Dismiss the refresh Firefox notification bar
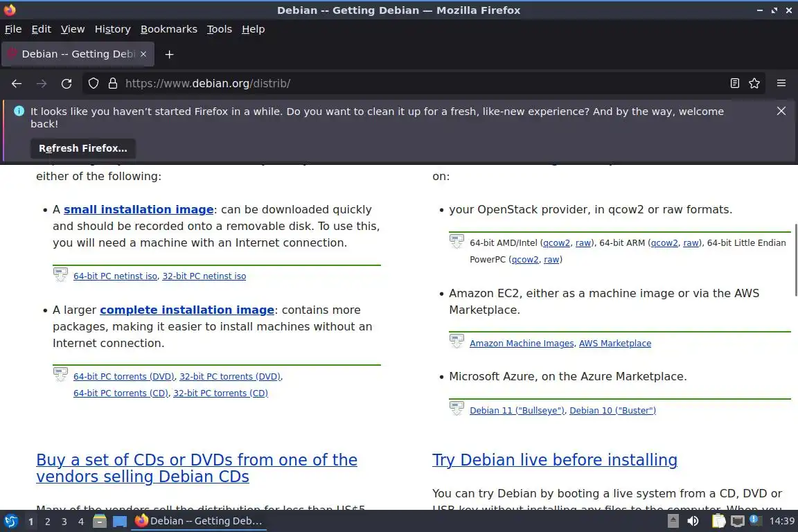The image size is (798, 532). [x=781, y=111]
